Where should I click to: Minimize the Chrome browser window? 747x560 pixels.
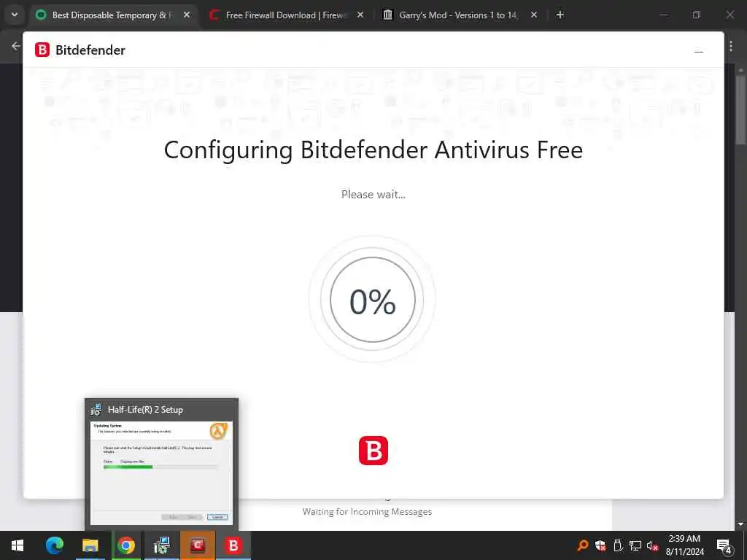coord(663,15)
